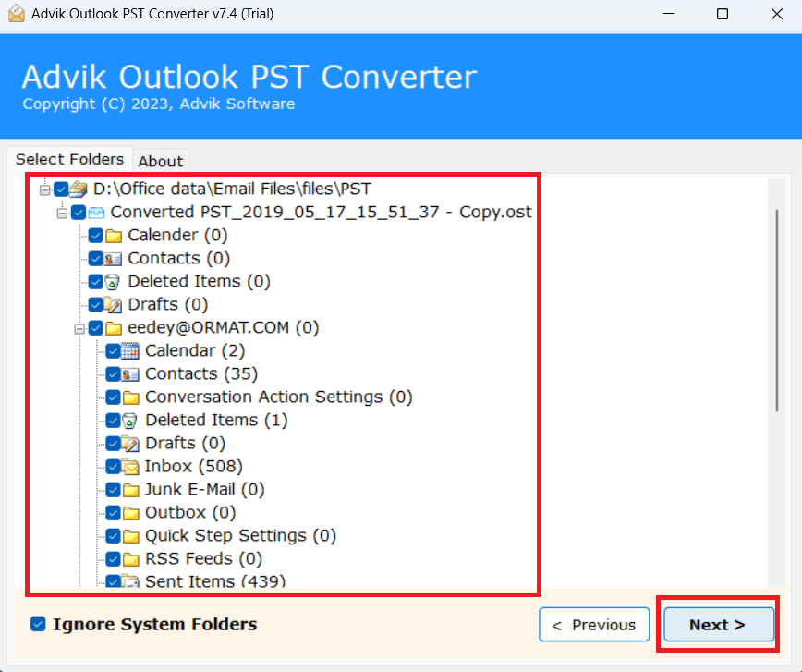Click the recycle bin icon beside Deleted Items (1)

pos(130,421)
